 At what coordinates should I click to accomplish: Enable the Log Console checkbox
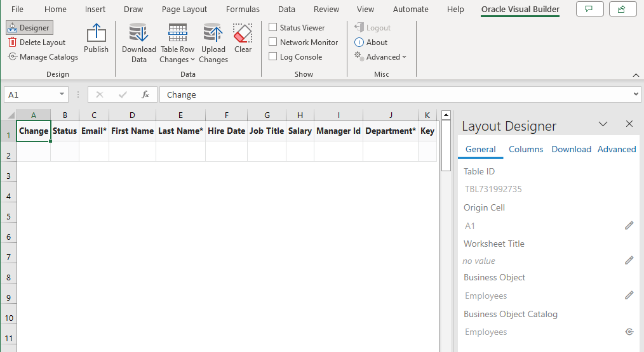(x=272, y=56)
